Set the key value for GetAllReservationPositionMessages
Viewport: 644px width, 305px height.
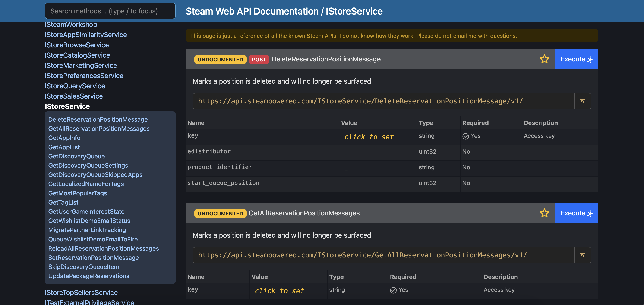280,291
